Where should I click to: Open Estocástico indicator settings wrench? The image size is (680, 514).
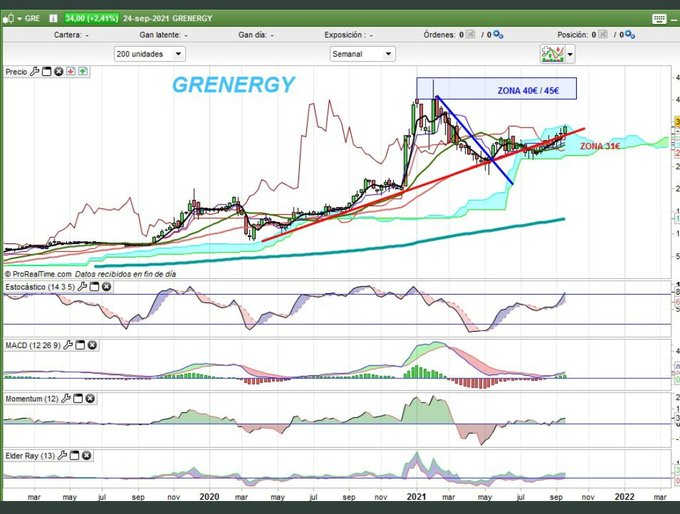click(x=82, y=287)
